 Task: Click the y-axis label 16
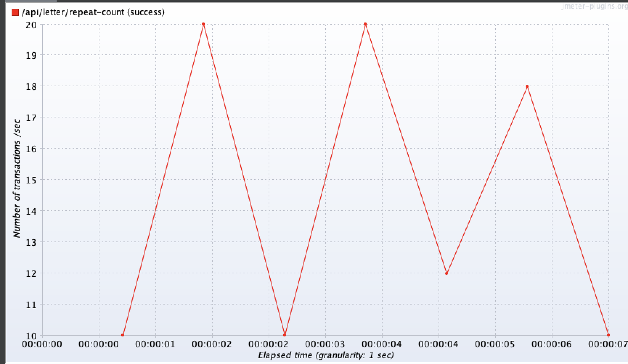[31, 149]
